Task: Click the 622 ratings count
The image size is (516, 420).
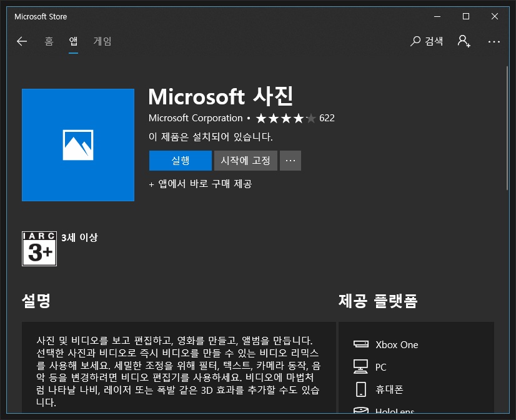Action: pos(327,118)
